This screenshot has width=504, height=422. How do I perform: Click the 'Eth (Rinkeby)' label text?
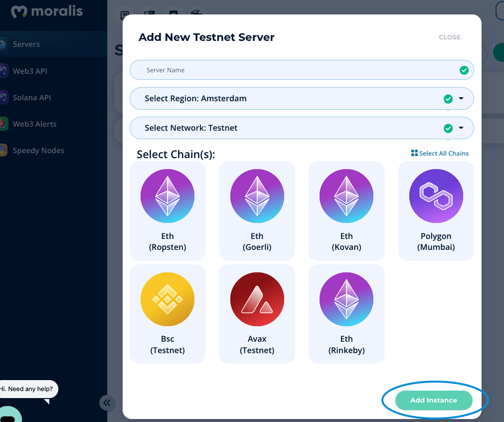[346, 345]
